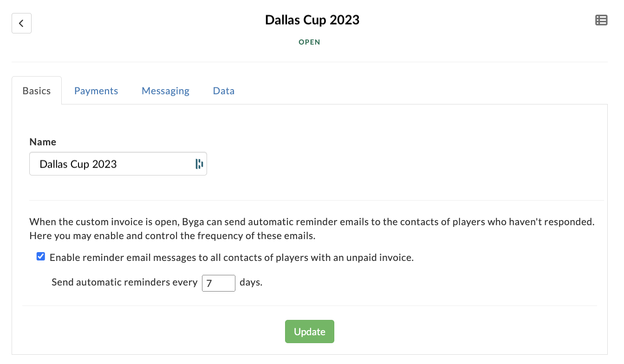Click the 'Send automatic reminders every' text

tap(124, 282)
